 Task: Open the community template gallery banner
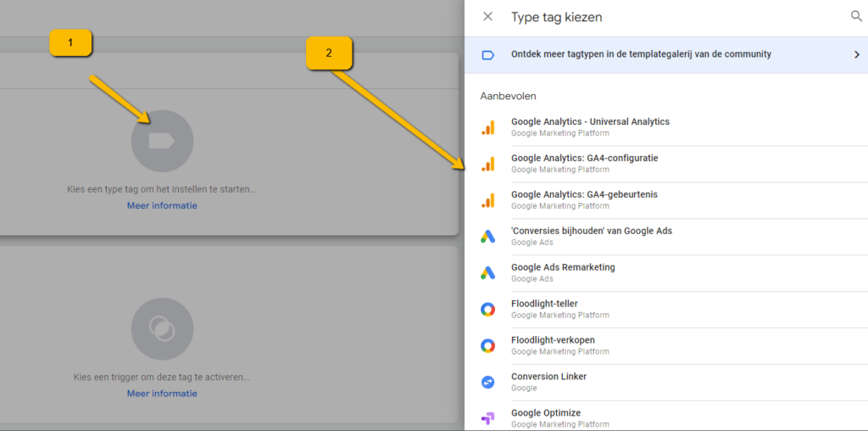coord(666,55)
